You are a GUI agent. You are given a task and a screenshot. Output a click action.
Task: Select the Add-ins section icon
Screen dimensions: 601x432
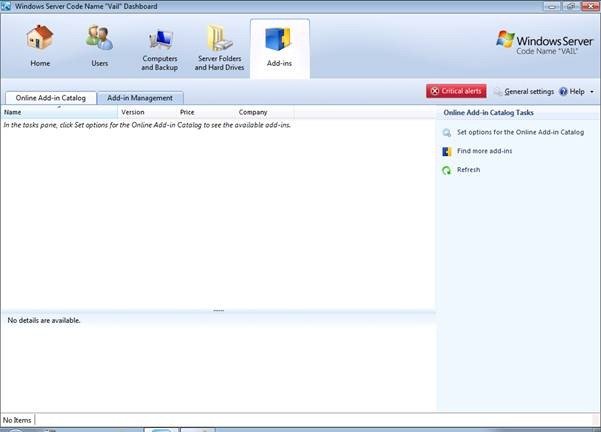279,39
